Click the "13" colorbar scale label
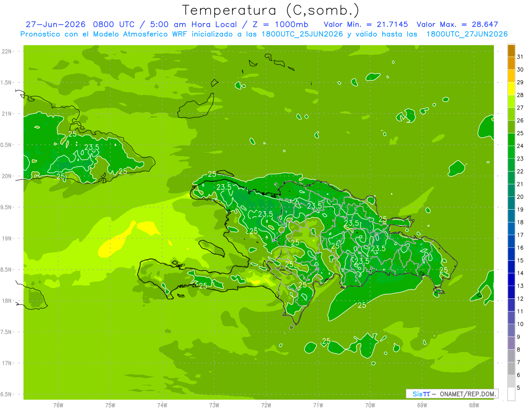Screen dimensions: 532x411 [x=520, y=286]
